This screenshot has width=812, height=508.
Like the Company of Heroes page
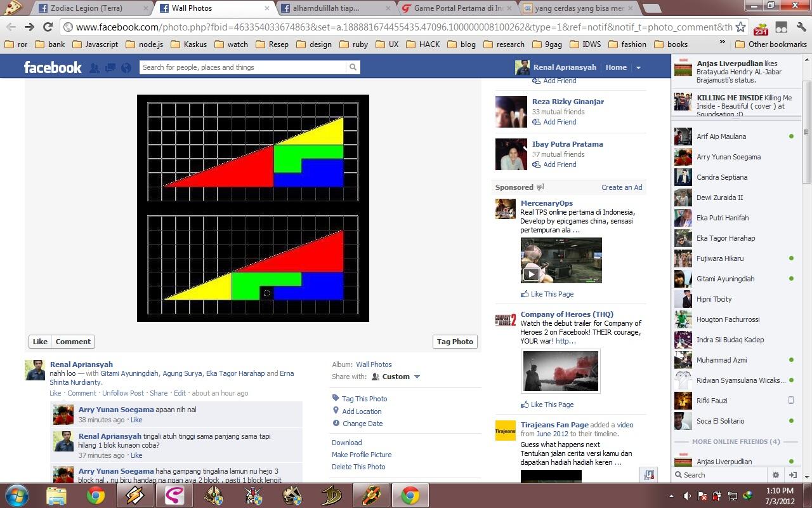pos(547,404)
